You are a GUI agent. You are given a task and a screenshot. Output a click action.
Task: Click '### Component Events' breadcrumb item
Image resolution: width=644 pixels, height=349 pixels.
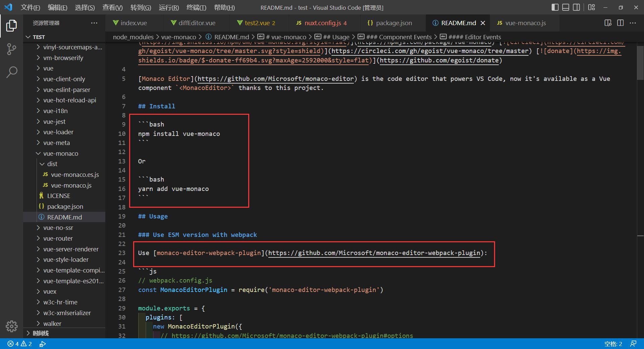point(394,37)
